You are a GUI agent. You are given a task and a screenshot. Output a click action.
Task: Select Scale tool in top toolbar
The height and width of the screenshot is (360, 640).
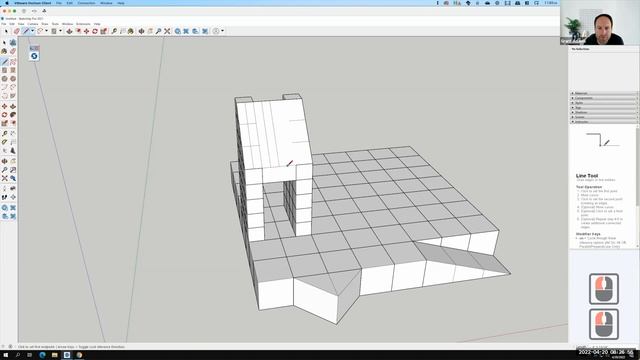pyautogui.click(x=104, y=31)
